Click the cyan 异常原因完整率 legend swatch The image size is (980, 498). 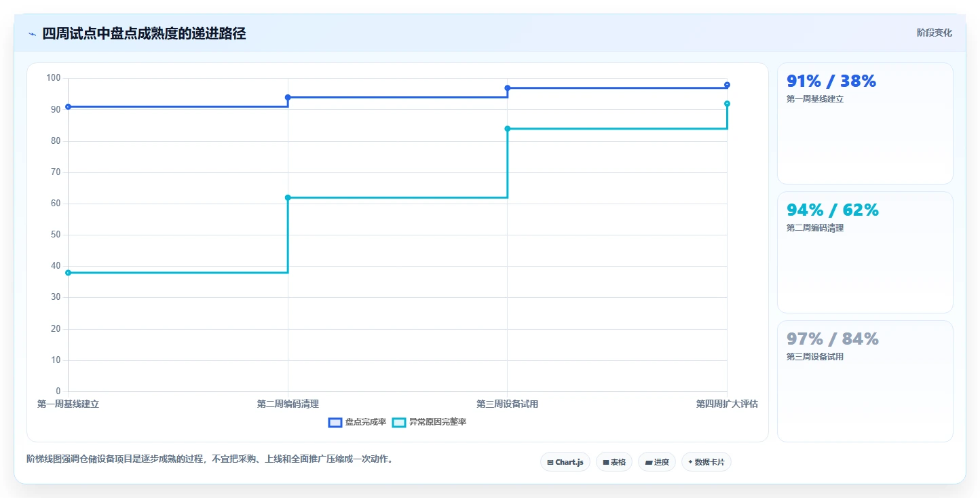(x=399, y=422)
